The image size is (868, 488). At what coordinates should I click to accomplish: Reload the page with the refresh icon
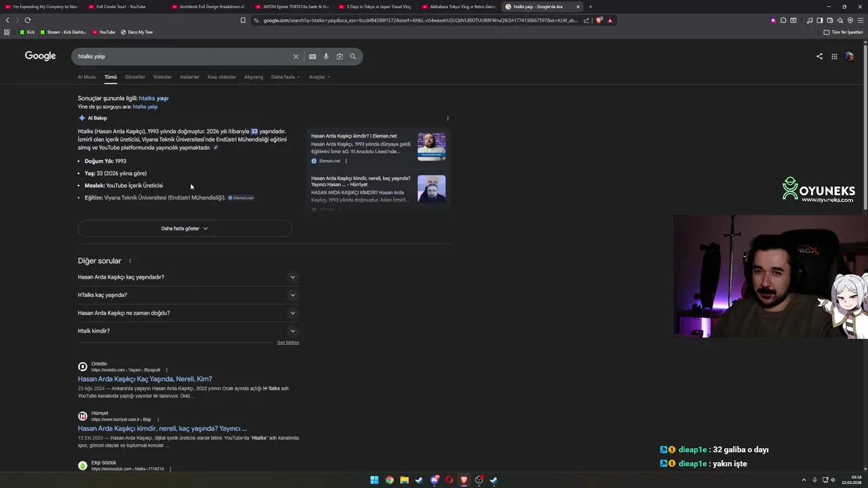pos(27,20)
